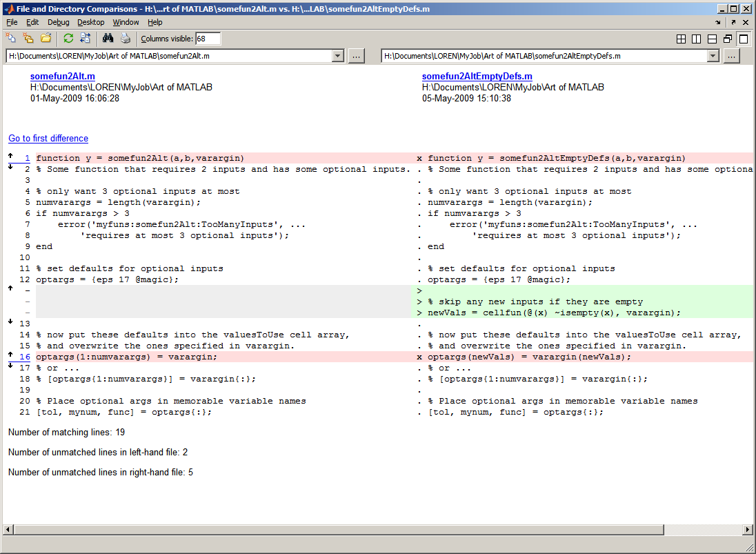Open the Desktop menu
Image resolution: width=756 pixels, height=554 pixels.
91,22
